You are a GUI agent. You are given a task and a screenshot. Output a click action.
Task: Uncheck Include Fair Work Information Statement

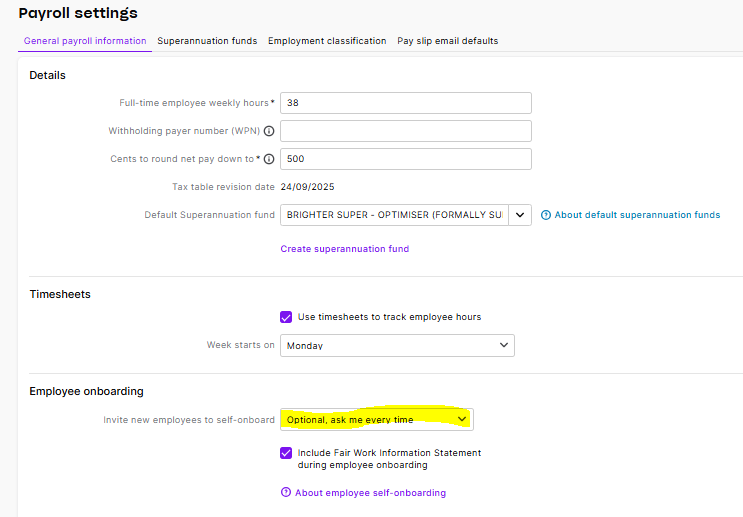(287, 453)
